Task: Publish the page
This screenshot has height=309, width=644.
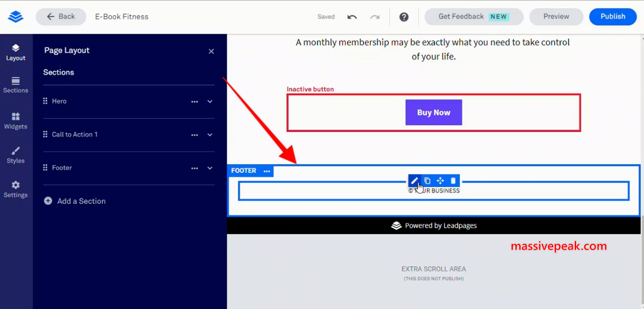Action: pos(613,17)
